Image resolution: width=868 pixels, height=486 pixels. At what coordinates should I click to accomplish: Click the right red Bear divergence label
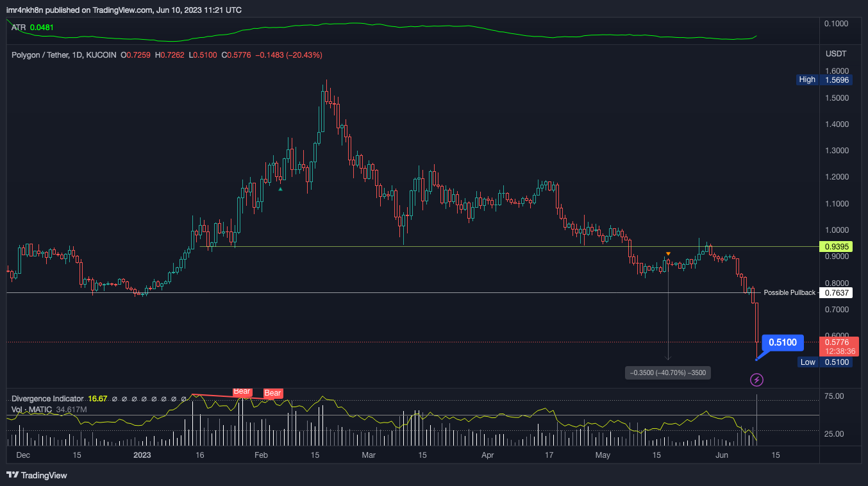tap(273, 393)
